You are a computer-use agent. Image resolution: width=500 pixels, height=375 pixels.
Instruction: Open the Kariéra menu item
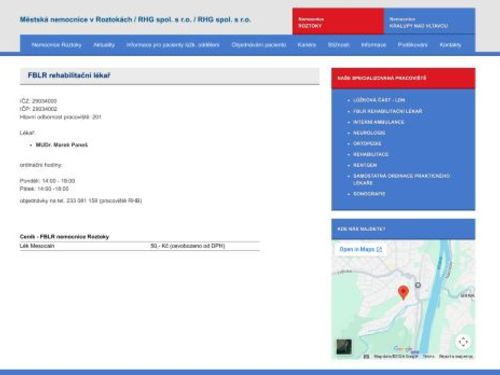pos(307,45)
